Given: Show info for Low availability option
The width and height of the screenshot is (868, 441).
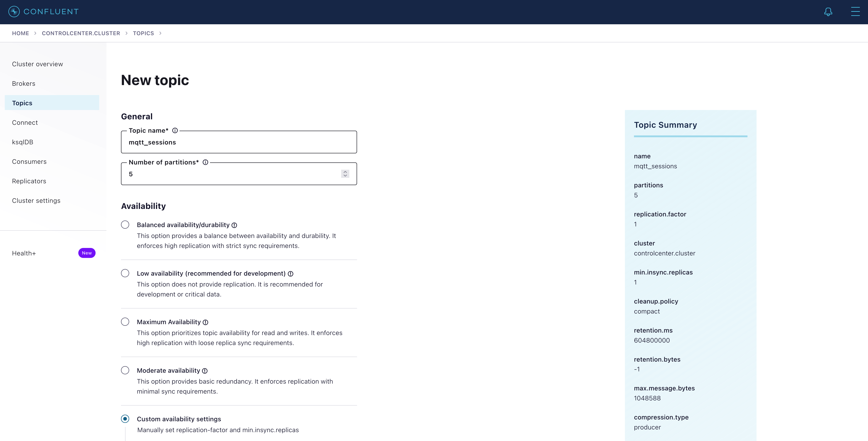Looking at the screenshot, I should coord(291,274).
